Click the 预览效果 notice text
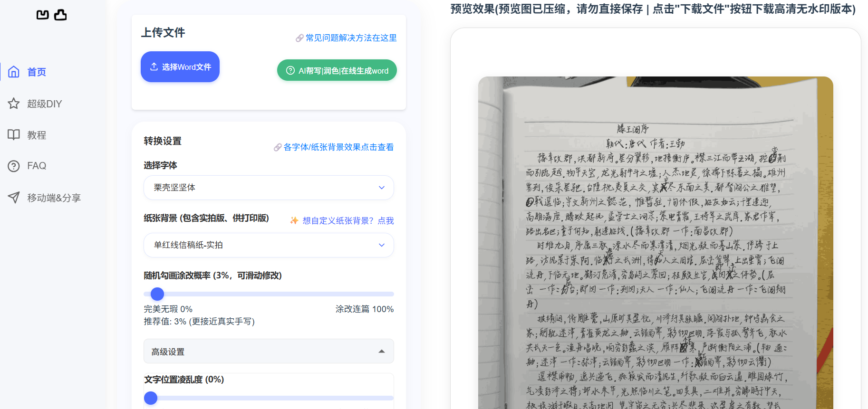Image resolution: width=868 pixels, height=409 pixels. coord(653,9)
